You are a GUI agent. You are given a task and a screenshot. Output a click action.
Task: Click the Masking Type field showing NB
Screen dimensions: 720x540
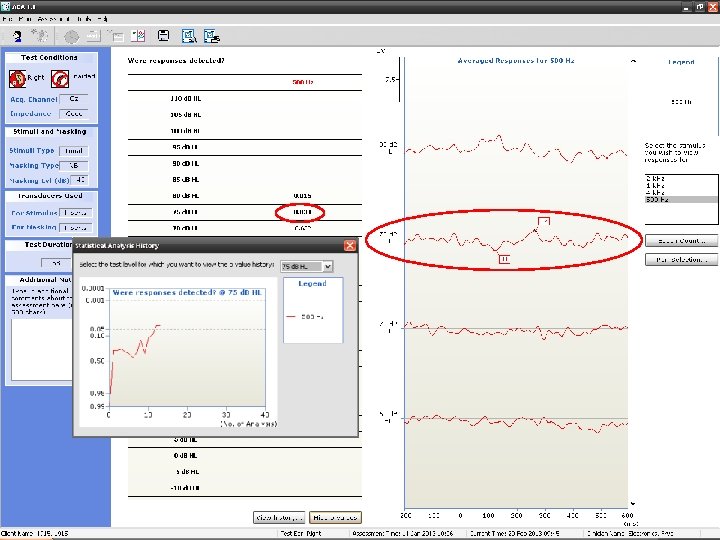(73, 165)
